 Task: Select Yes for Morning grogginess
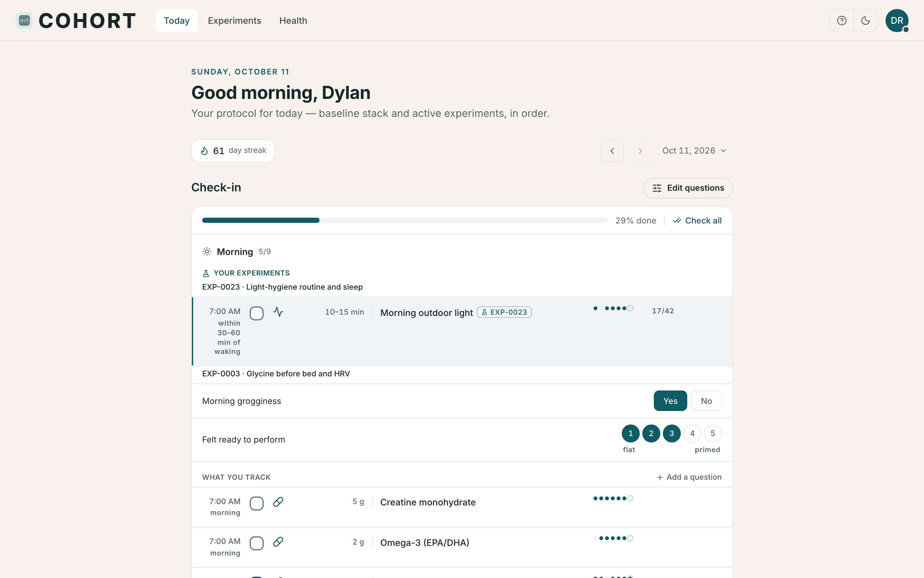(x=670, y=401)
